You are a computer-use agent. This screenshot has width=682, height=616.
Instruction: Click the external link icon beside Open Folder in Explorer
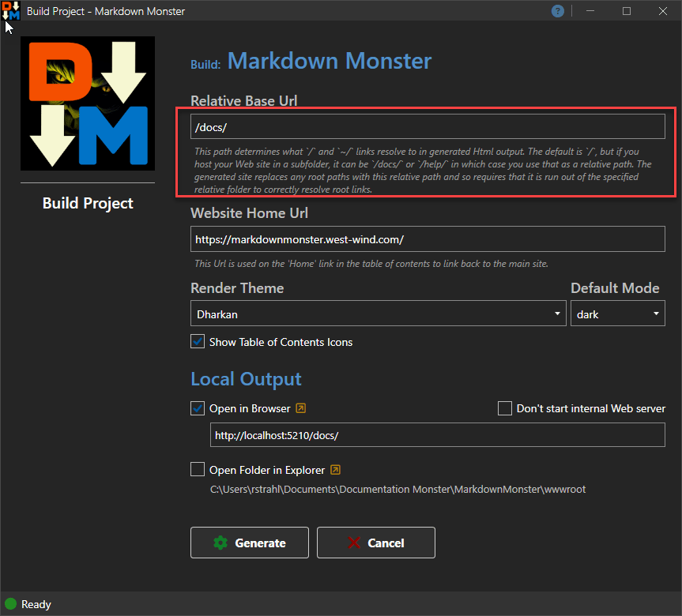334,469
